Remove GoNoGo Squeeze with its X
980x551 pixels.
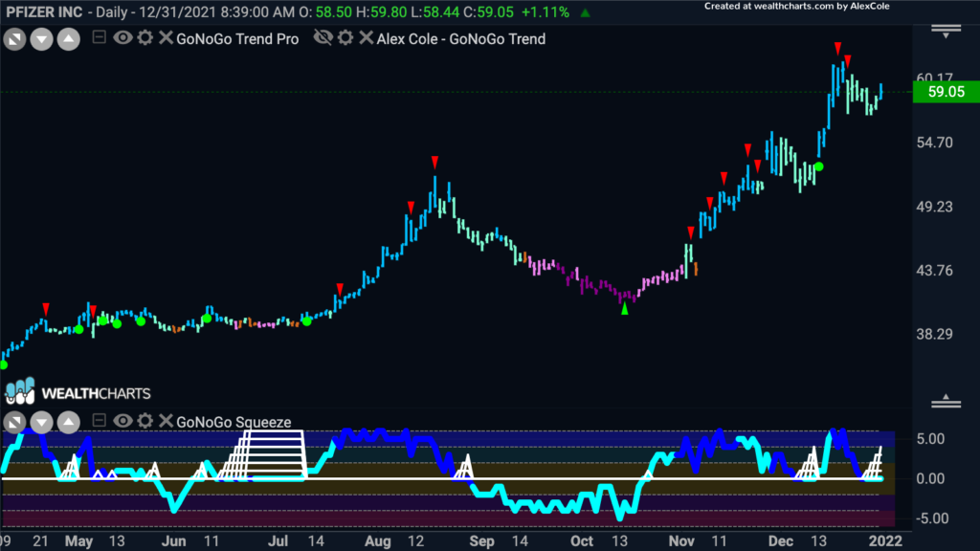click(x=166, y=421)
